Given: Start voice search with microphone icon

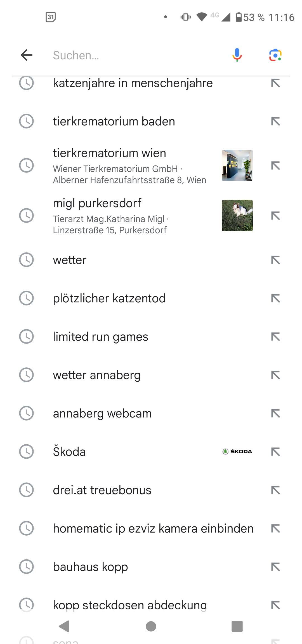Looking at the screenshot, I should pos(237,55).
